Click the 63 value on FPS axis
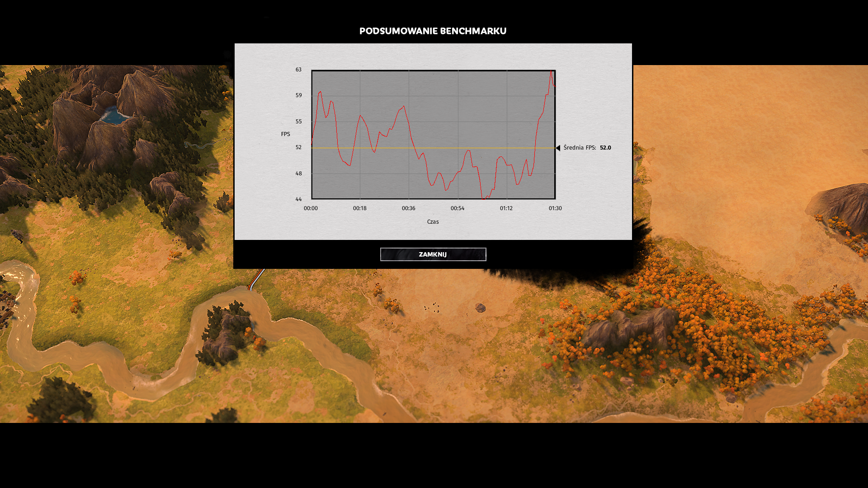This screenshot has width=868, height=488. pos(298,70)
